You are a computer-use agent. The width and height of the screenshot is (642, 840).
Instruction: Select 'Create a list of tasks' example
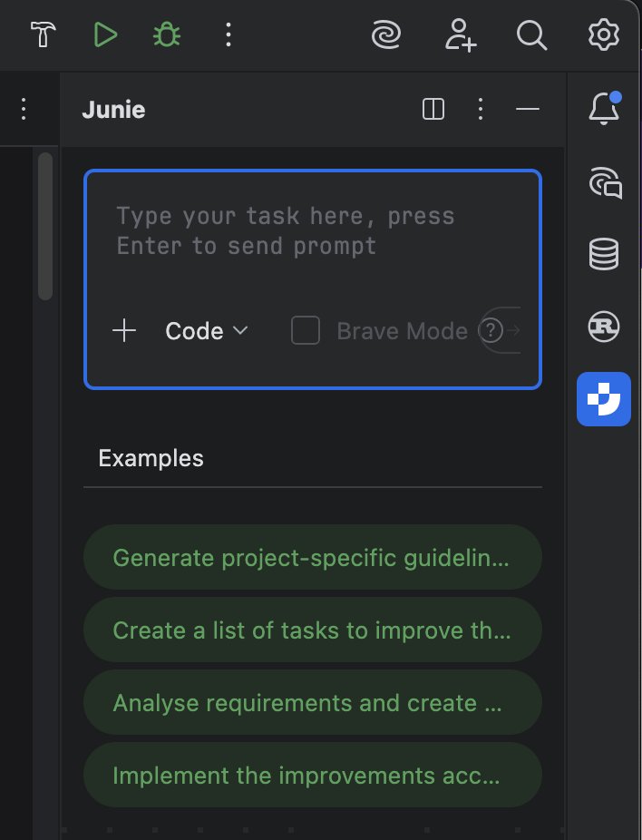point(313,630)
